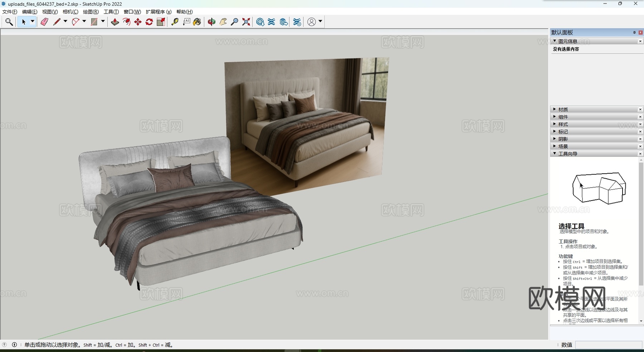Image resolution: width=644 pixels, height=352 pixels.
Task: Open the 工具(T) menu
Action: (111, 12)
